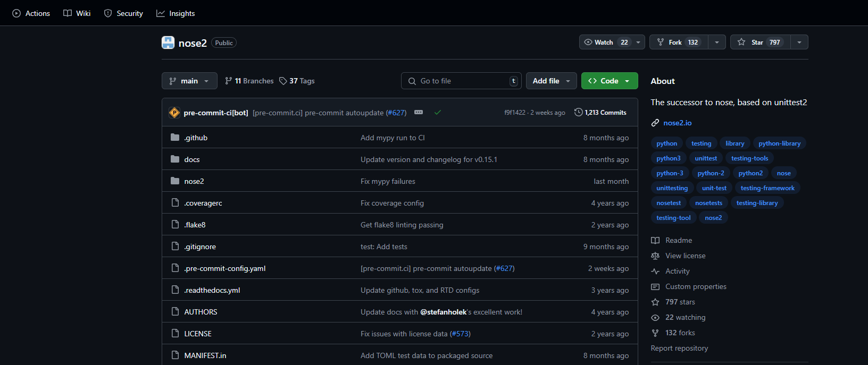Star the nose2 repository

(760, 42)
